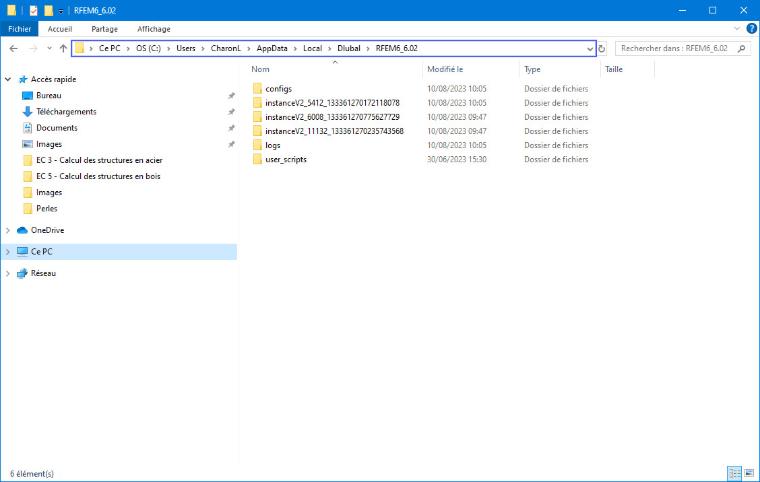Go back with the Back arrow

(x=14, y=48)
